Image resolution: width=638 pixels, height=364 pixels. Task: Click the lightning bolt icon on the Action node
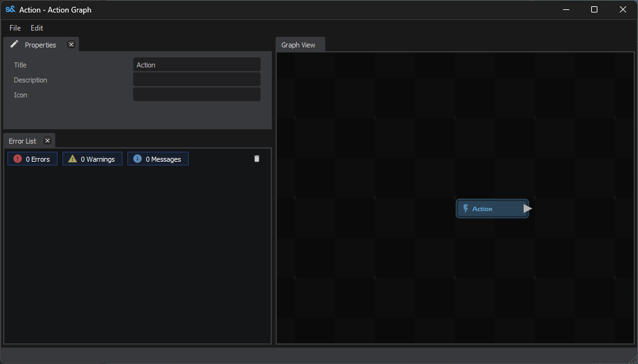click(466, 208)
